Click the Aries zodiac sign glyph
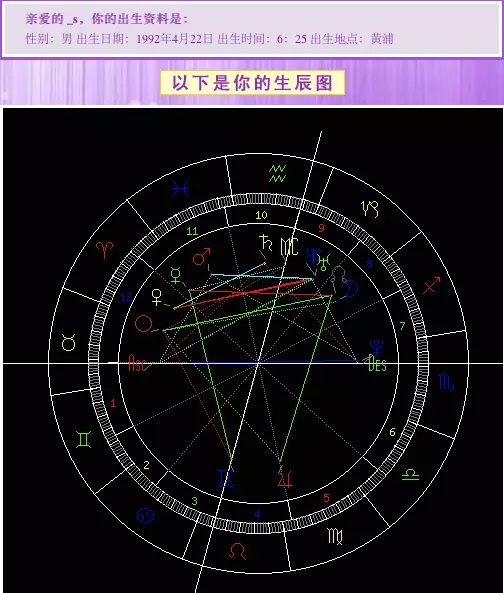The height and width of the screenshot is (593, 504). point(105,250)
